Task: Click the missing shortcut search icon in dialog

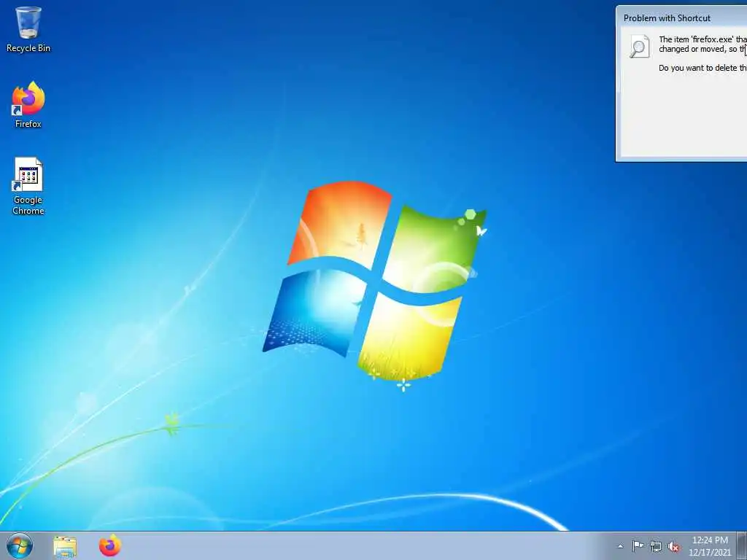Action: (639, 47)
